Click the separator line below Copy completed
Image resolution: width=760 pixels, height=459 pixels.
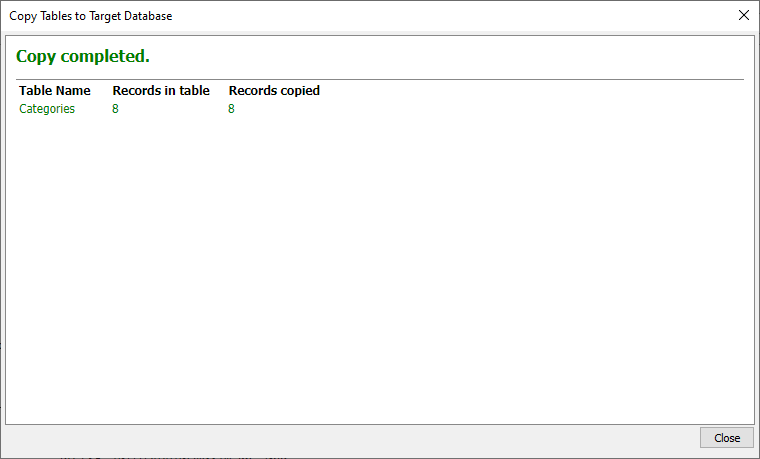tap(380, 79)
